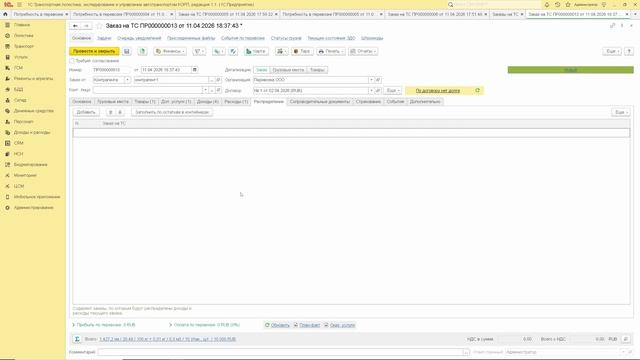Select Грузовые места detalization toggle
The width and height of the screenshot is (640, 360).
288,70
